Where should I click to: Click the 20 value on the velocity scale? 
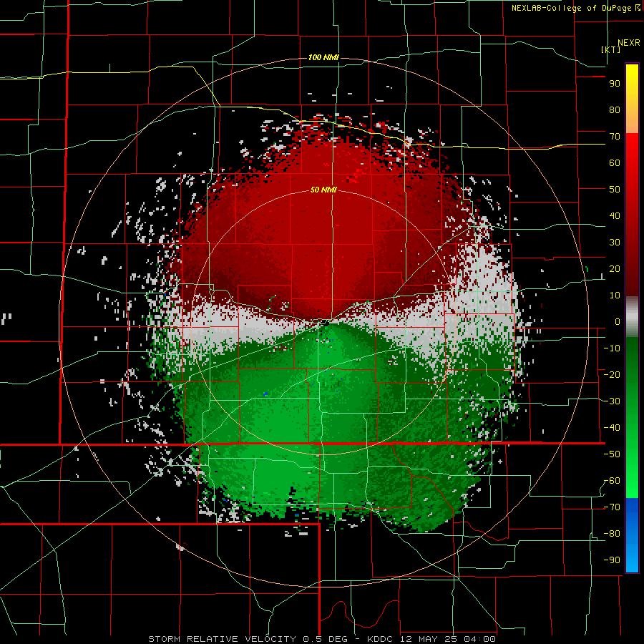615,268
